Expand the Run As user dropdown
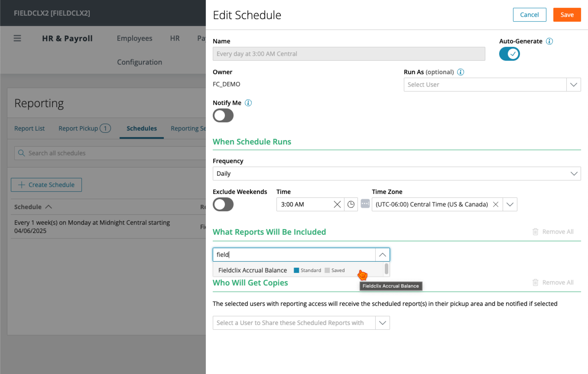 pos(573,85)
